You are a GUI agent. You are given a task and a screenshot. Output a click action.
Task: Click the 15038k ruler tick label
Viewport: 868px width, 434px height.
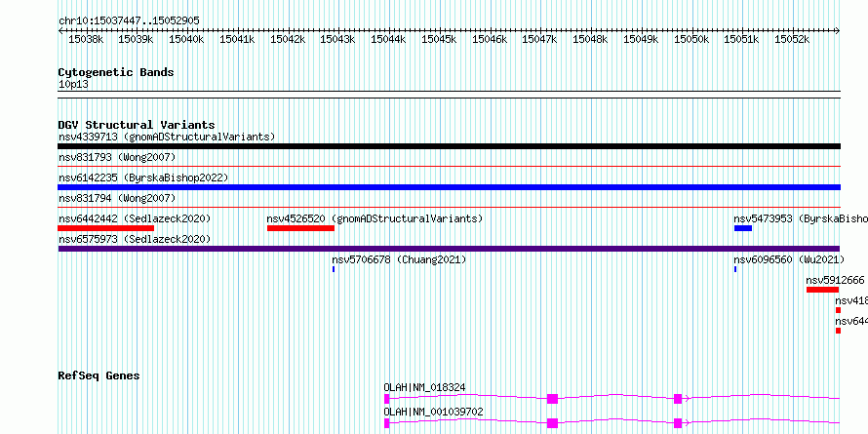click(85, 39)
